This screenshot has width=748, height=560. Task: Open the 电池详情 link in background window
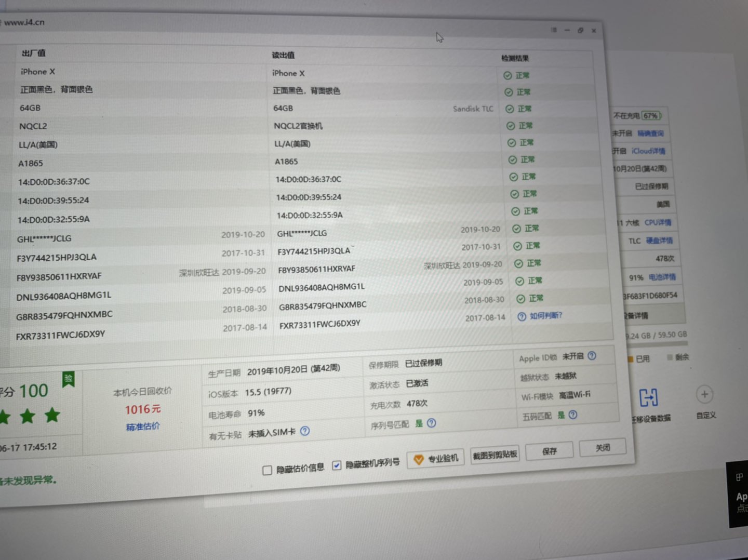tap(662, 277)
